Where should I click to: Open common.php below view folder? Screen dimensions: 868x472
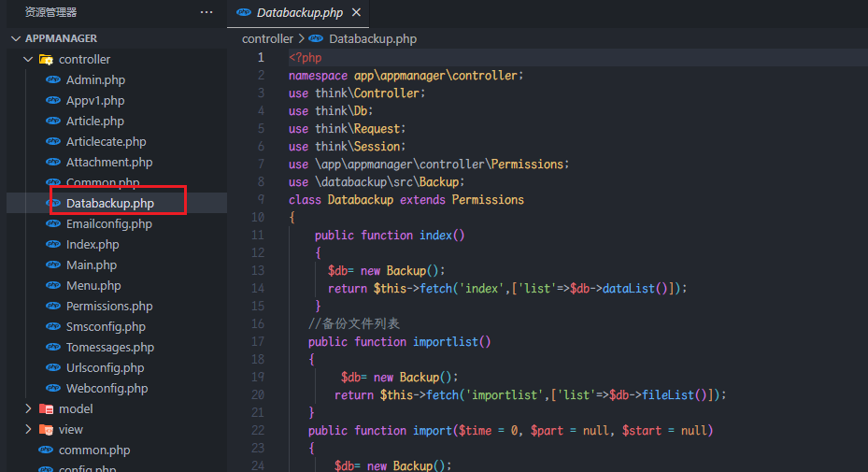click(94, 450)
